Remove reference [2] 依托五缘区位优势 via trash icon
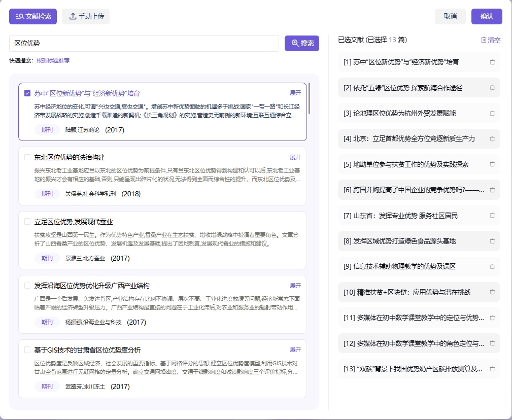512x420 pixels. 492,87
